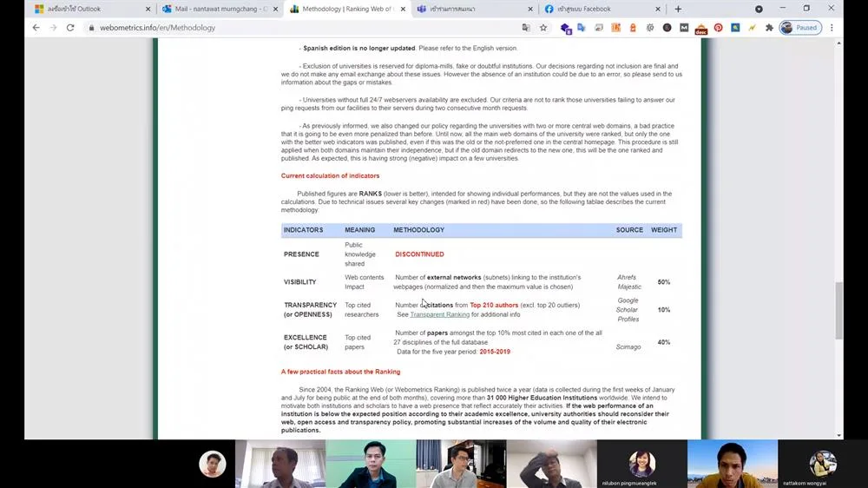The height and width of the screenshot is (488, 868).
Task: Click the 50% weight value
Action: coord(664,282)
